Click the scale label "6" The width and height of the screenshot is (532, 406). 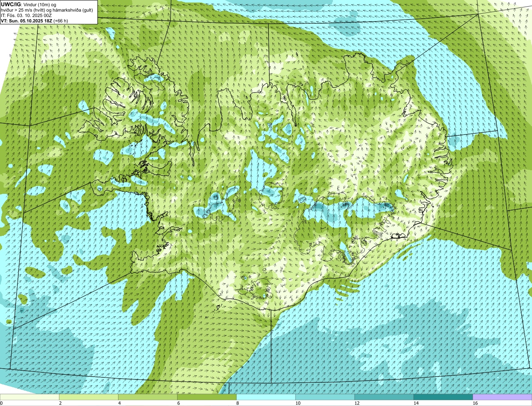click(178, 403)
